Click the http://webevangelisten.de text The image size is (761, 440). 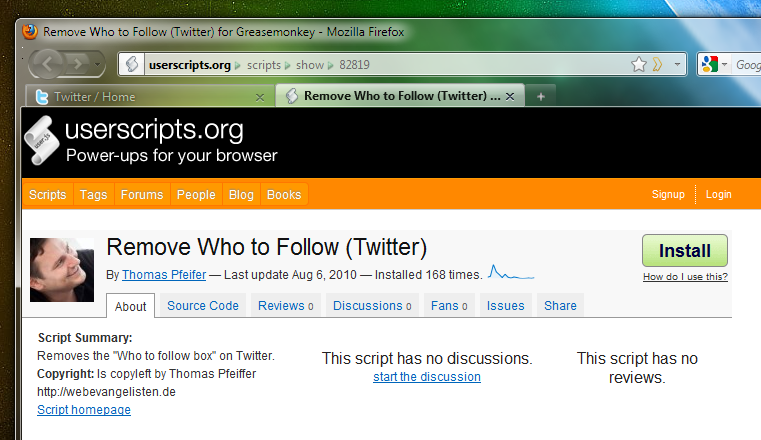tap(106, 391)
